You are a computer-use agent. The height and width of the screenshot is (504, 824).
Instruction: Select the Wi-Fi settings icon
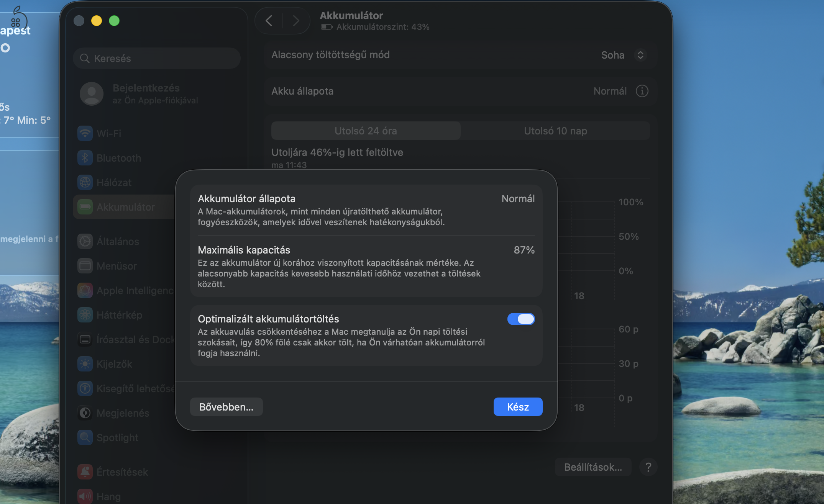85,133
